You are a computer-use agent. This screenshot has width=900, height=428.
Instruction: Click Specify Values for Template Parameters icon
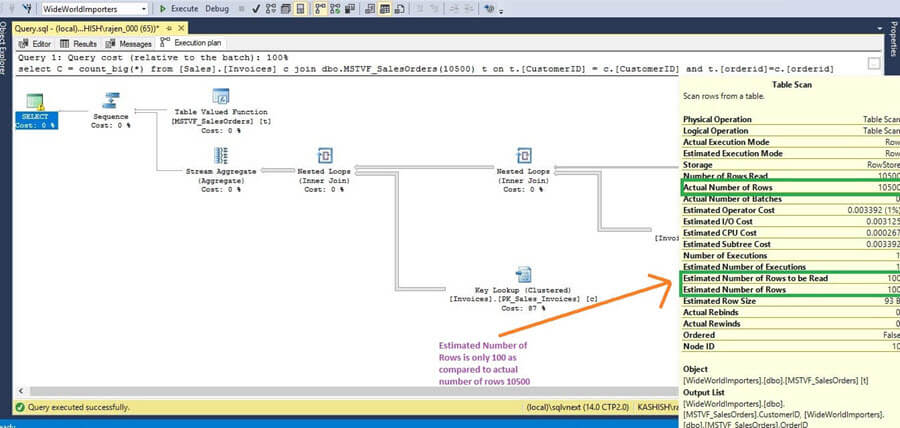(x=488, y=9)
